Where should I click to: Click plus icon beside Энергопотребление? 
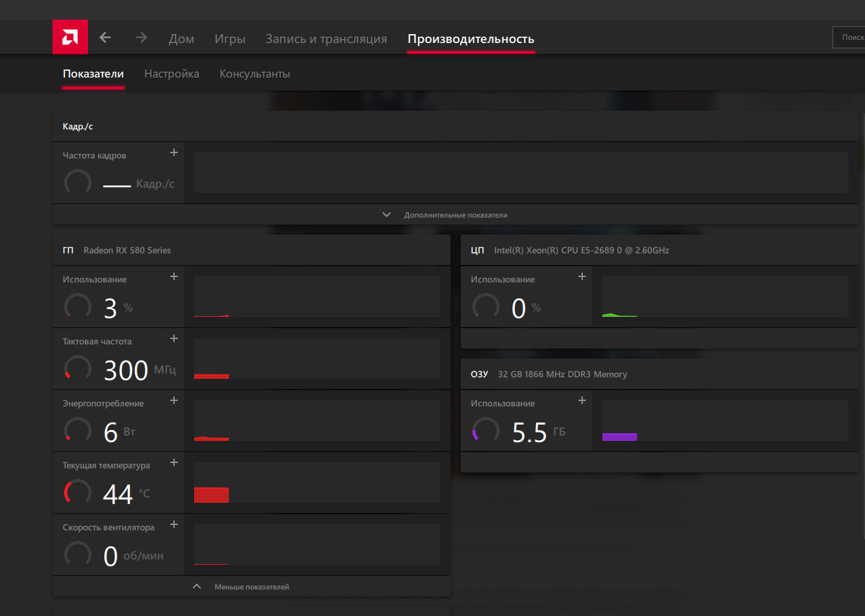point(174,401)
